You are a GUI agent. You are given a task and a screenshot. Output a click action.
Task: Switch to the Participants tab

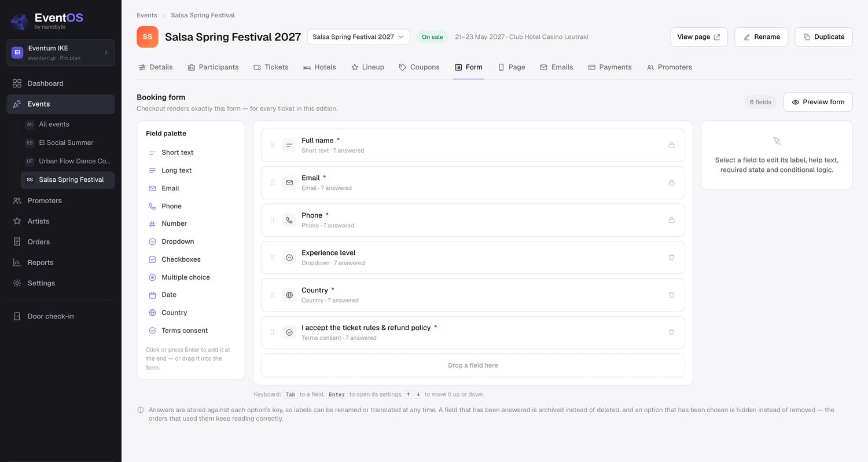[213, 67]
